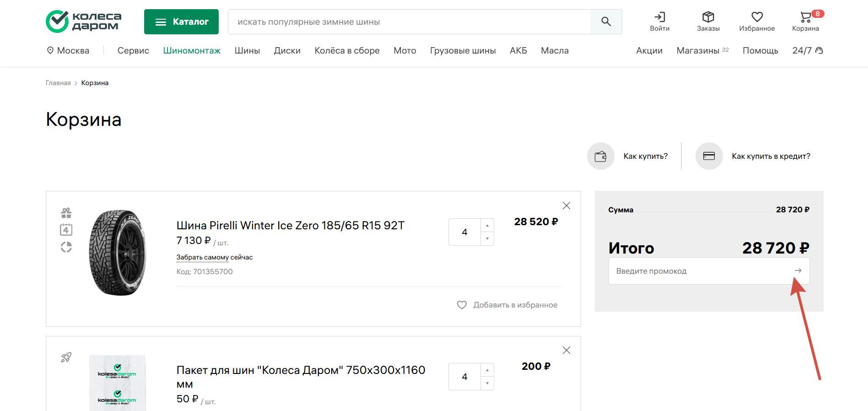The width and height of the screenshot is (868, 411).
Task: Click the calendar icon on Pirelli item
Action: coord(66,229)
